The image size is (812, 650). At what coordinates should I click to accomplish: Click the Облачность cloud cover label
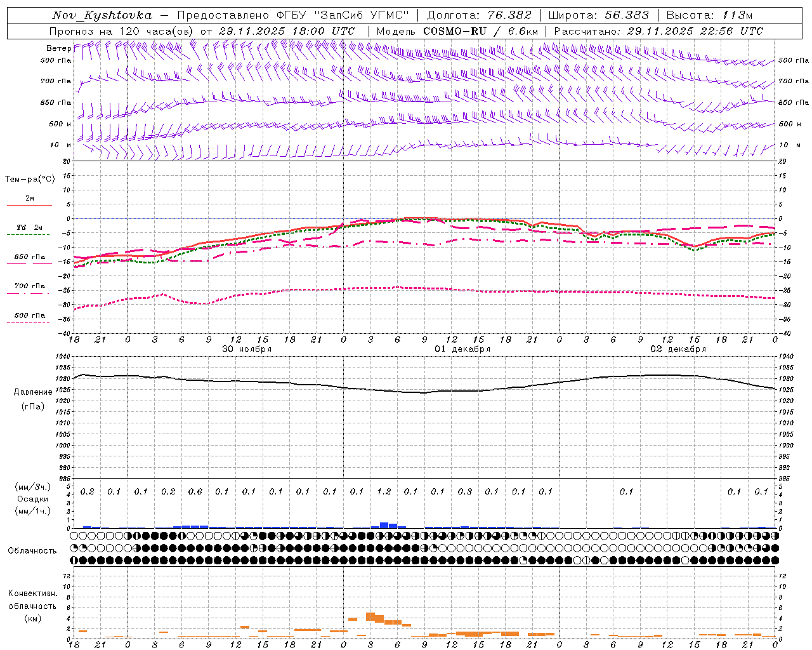pos(32,551)
